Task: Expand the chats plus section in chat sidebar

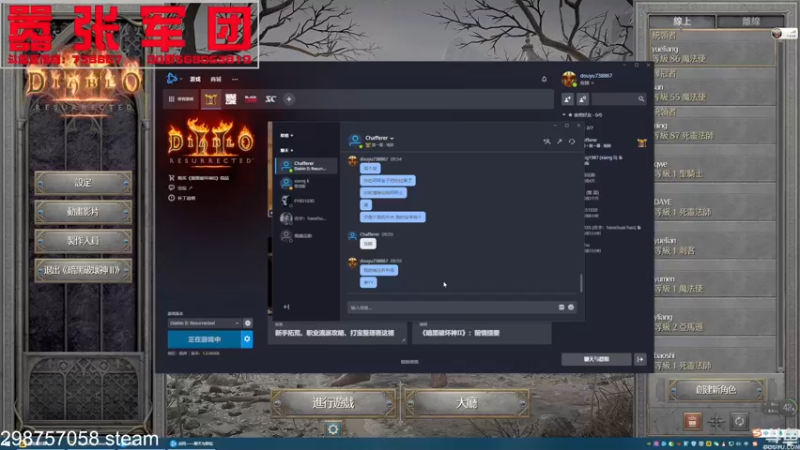Action: point(286,151)
